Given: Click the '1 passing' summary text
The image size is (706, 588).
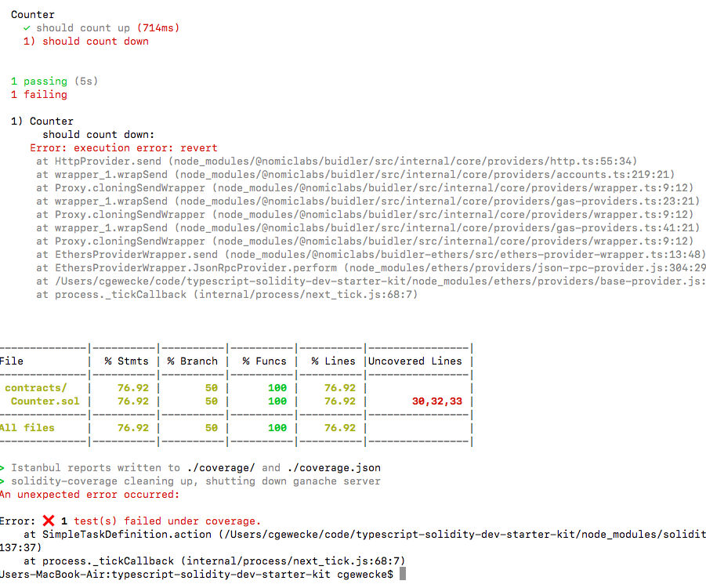Looking at the screenshot, I should click(x=39, y=81).
